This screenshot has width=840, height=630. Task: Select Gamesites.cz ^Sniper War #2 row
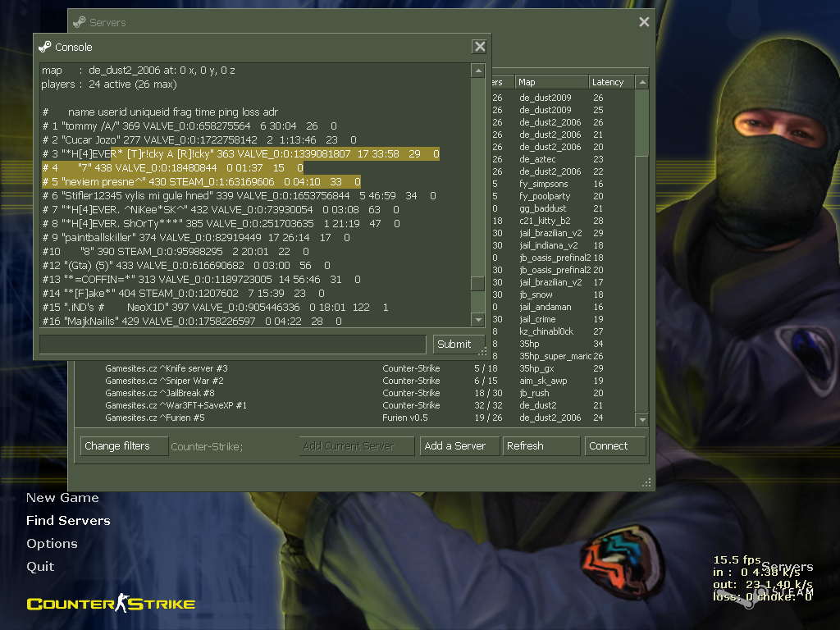[x=354, y=381]
